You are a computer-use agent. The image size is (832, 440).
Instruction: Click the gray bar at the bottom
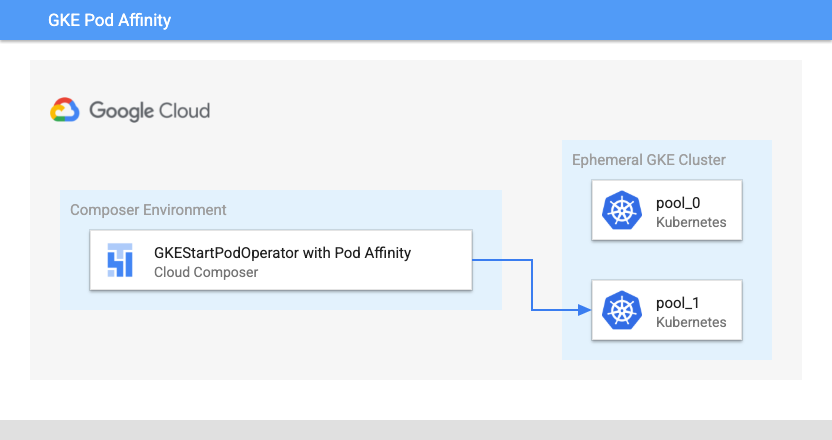tap(416, 430)
